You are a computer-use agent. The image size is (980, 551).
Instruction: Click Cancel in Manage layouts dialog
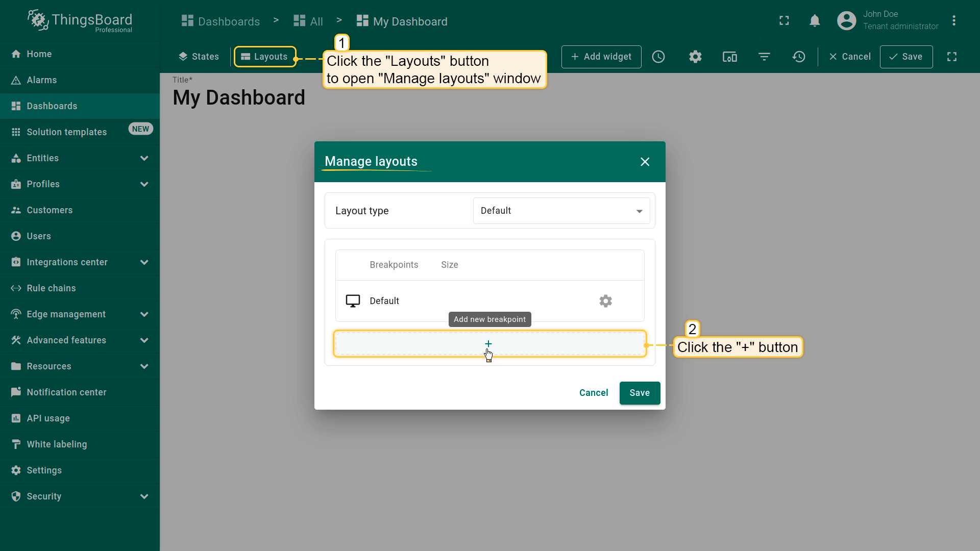click(593, 393)
